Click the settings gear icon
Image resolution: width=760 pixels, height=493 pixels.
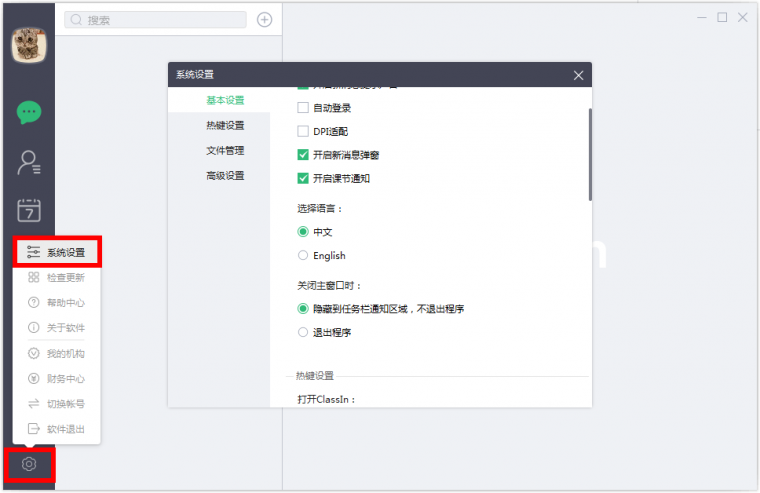click(29, 464)
